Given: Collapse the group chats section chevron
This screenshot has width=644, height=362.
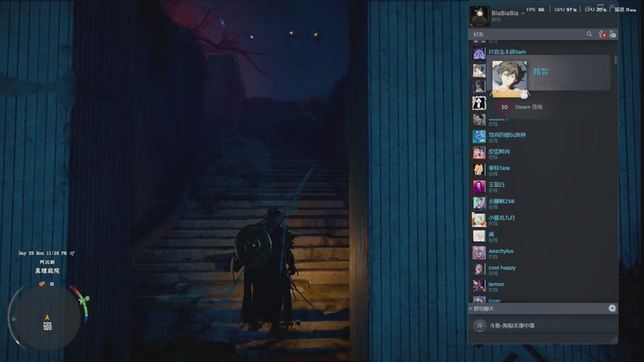Looking at the screenshot, I should (471, 309).
